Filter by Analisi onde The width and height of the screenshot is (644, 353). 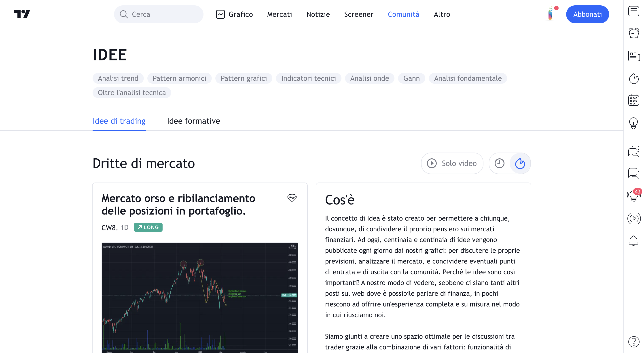pyautogui.click(x=369, y=78)
